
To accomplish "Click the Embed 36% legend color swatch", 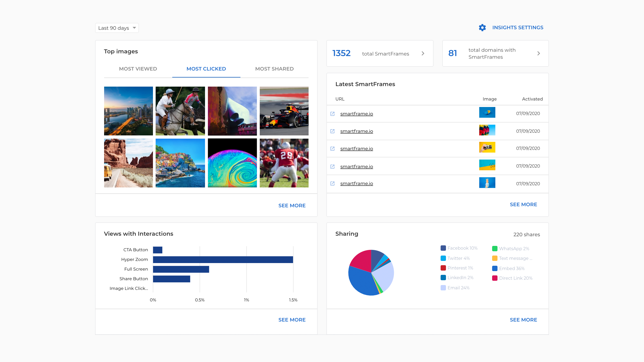I will [494, 268].
